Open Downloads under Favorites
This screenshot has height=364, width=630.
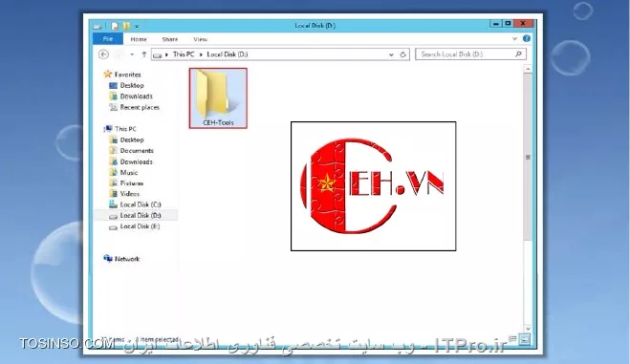pyautogui.click(x=136, y=96)
